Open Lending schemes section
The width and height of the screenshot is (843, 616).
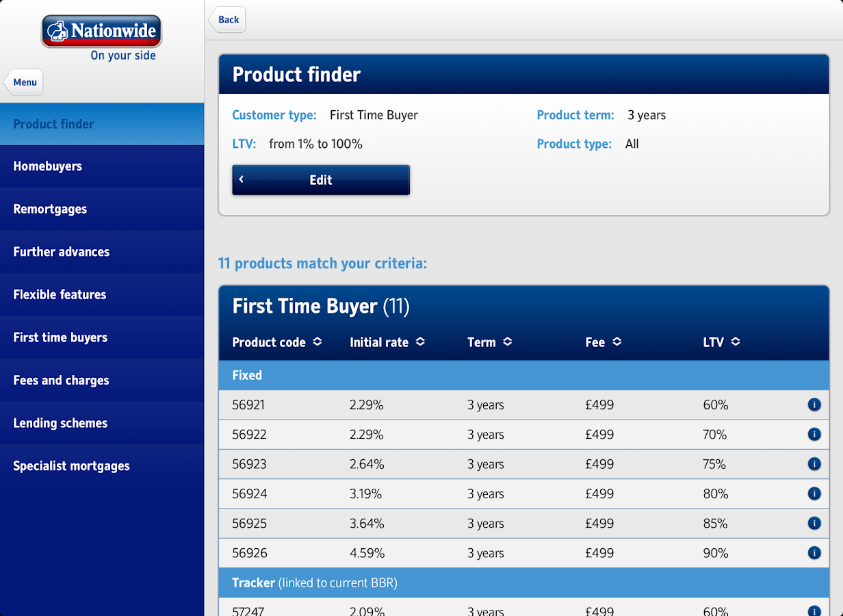pyautogui.click(x=102, y=423)
